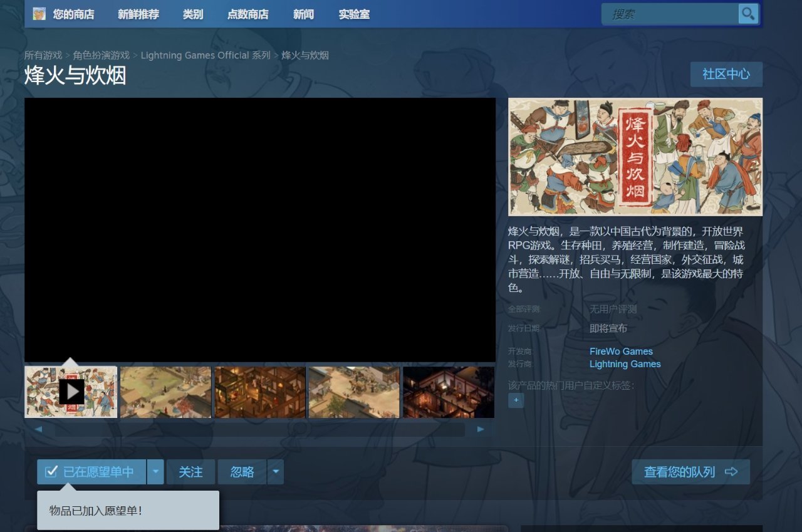The image size is (802, 532).
Task: Click the plus icon to add a tag
Action: click(516, 400)
